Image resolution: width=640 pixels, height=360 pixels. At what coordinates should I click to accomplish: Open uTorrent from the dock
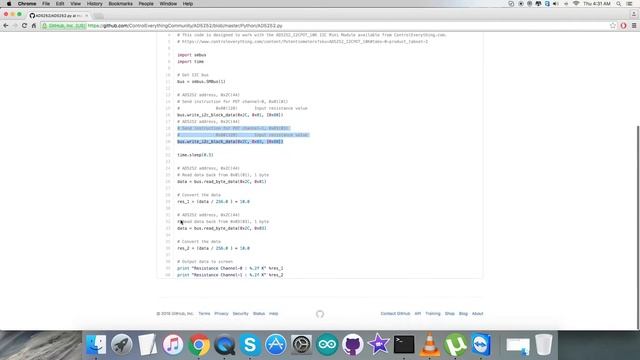pos(456,344)
